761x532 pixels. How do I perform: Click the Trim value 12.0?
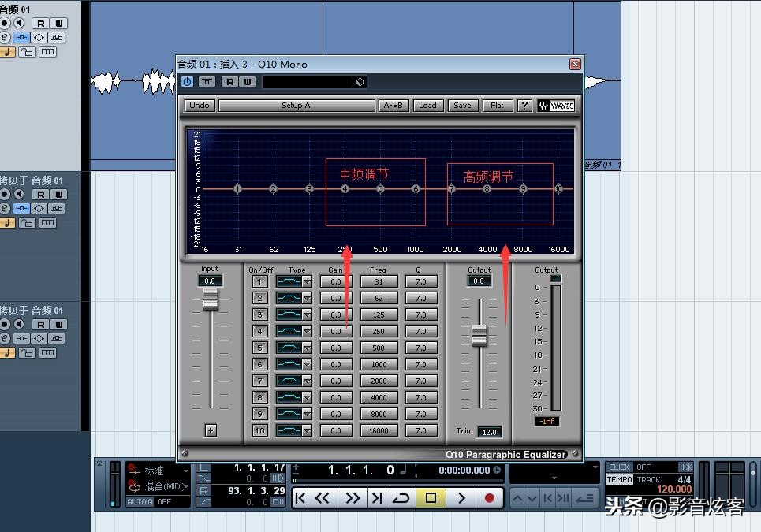(489, 432)
